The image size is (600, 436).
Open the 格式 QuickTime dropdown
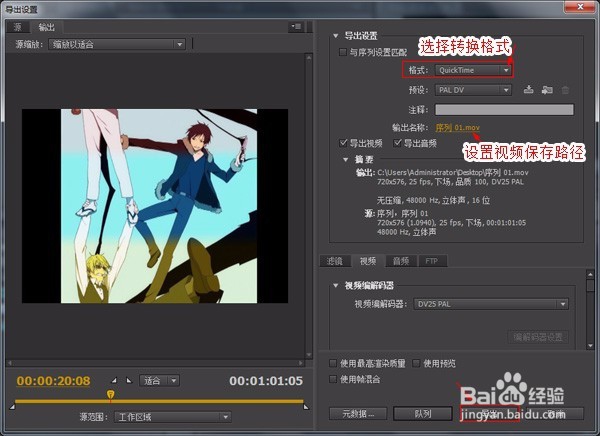(473, 70)
